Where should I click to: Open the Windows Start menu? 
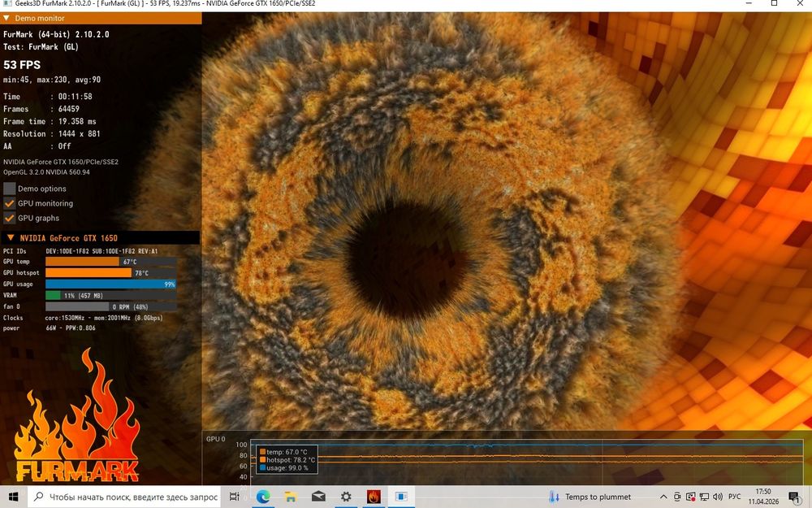(13, 497)
